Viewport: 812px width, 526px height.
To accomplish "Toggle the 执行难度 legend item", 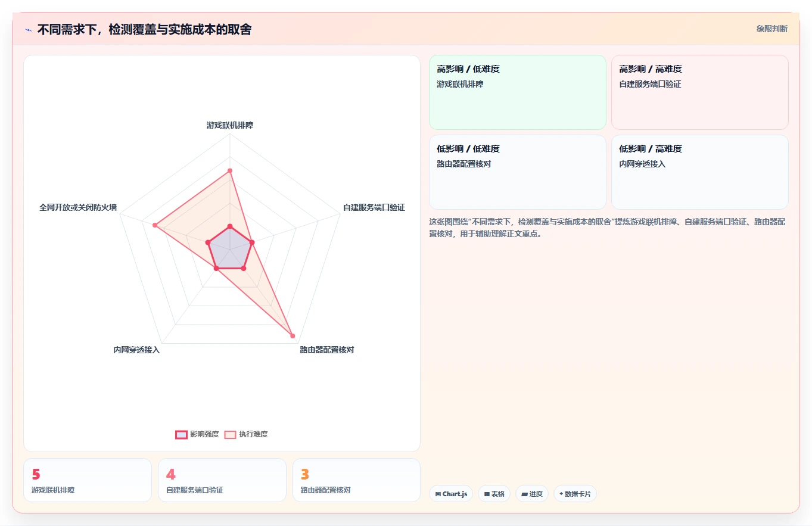I will [x=246, y=434].
